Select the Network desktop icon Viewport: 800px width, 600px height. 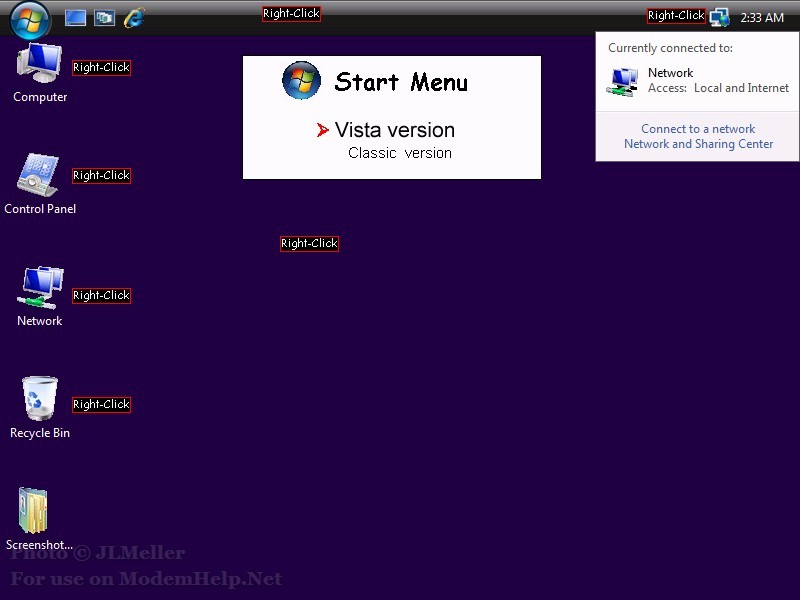click(x=40, y=296)
